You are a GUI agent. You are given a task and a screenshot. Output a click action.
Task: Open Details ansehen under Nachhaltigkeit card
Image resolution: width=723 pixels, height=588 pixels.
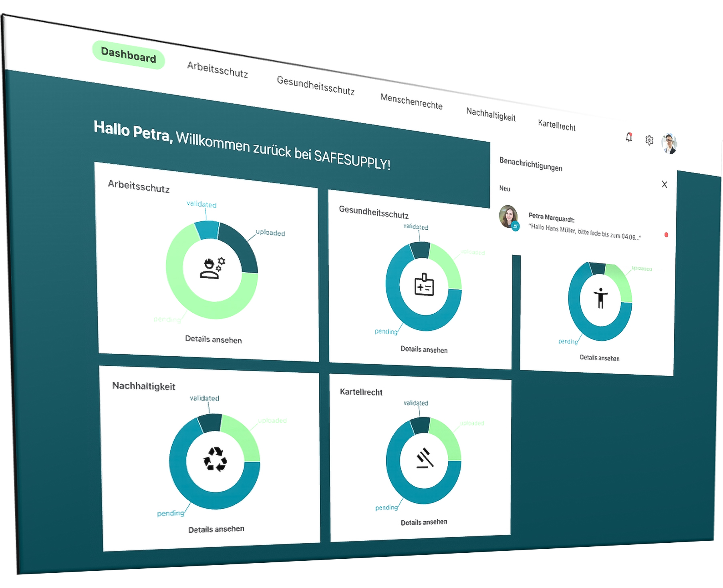tap(216, 529)
